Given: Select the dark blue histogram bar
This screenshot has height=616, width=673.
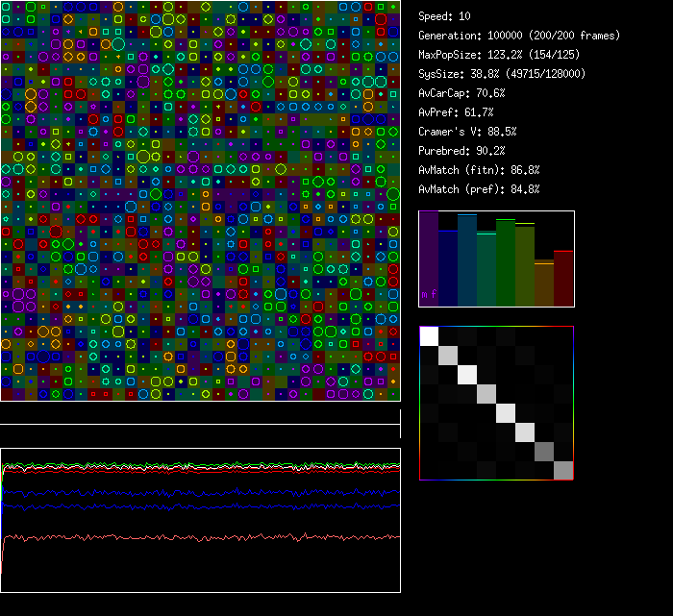Looking at the screenshot, I should [x=448, y=269].
